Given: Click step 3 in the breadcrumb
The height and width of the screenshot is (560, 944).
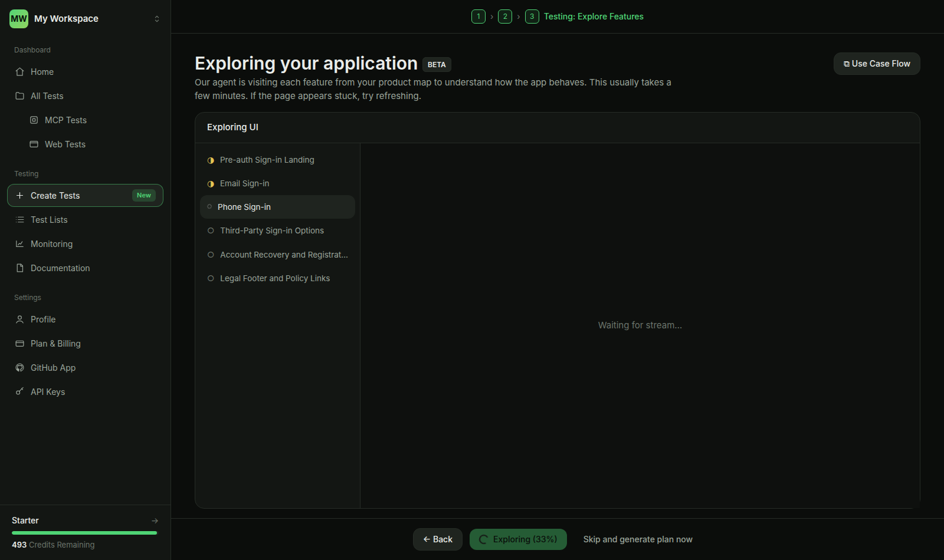Looking at the screenshot, I should [x=532, y=17].
